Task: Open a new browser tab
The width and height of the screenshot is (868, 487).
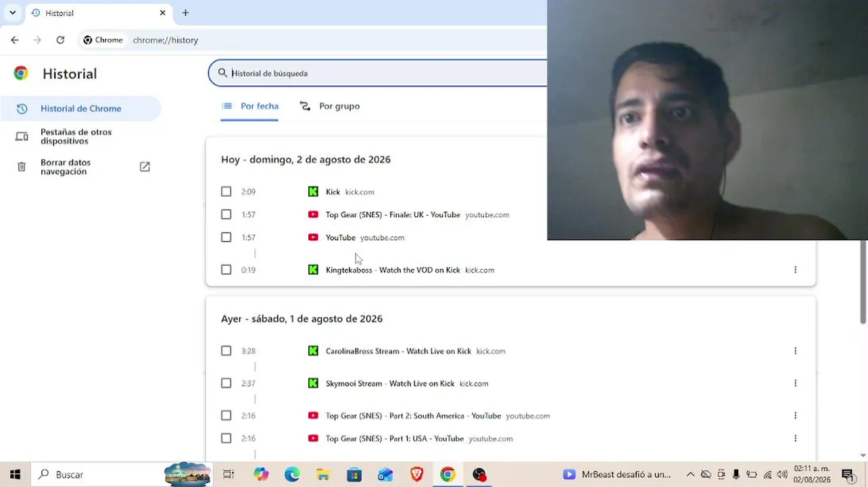Action: point(185,13)
